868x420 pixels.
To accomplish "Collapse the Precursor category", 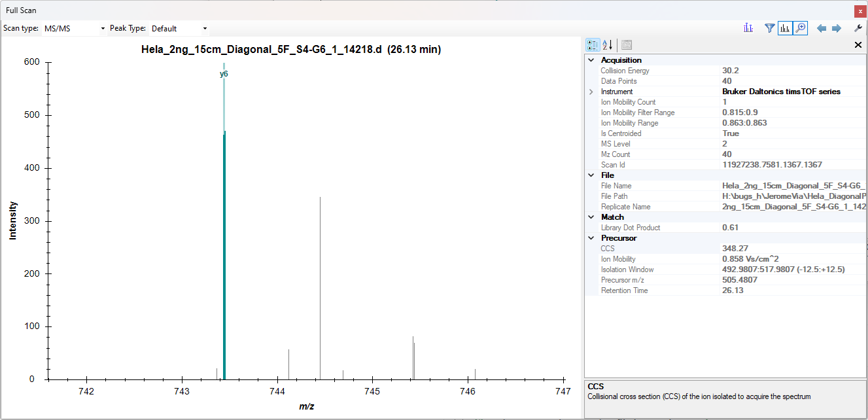I will click(591, 238).
